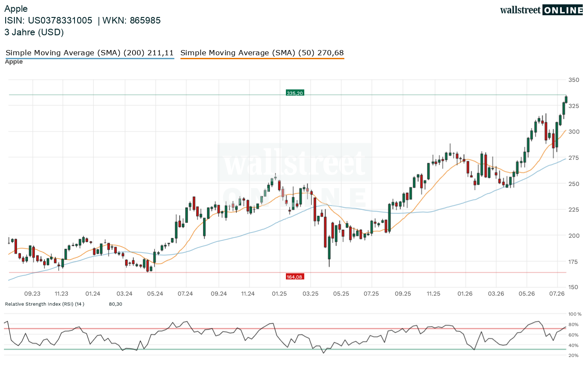Click the 275 price axis label
Viewport: 588px width, 367px height.
574,158
